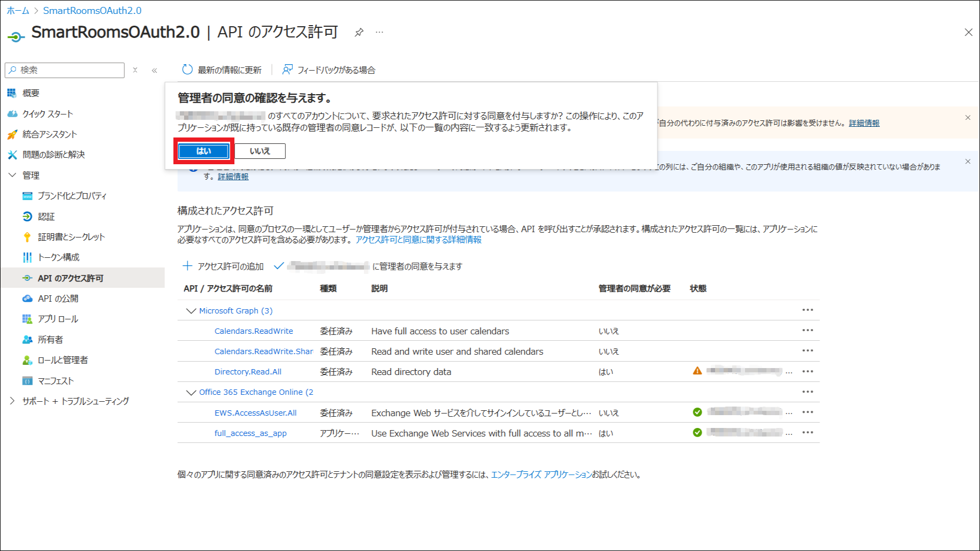Click the いいえ button in the dialog
980x551 pixels.
[x=260, y=151]
